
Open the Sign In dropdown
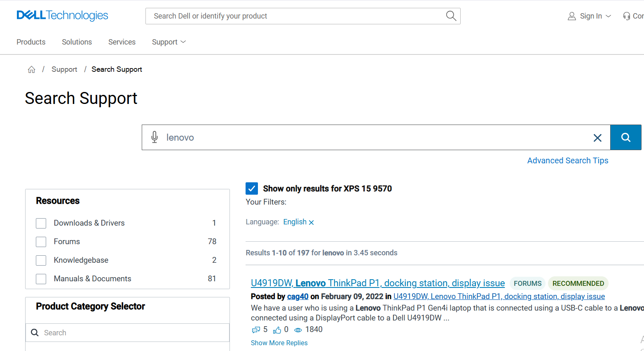[x=590, y=16]
